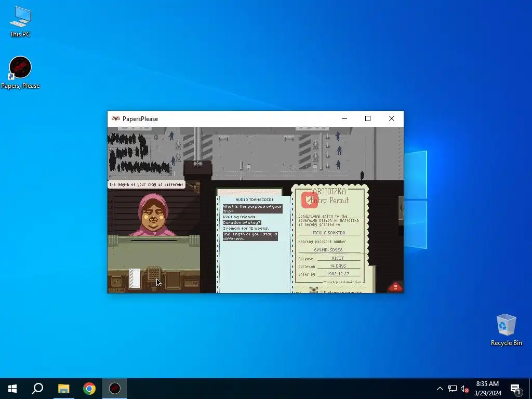
Task: Open the taskbar search
Action: 37,389
